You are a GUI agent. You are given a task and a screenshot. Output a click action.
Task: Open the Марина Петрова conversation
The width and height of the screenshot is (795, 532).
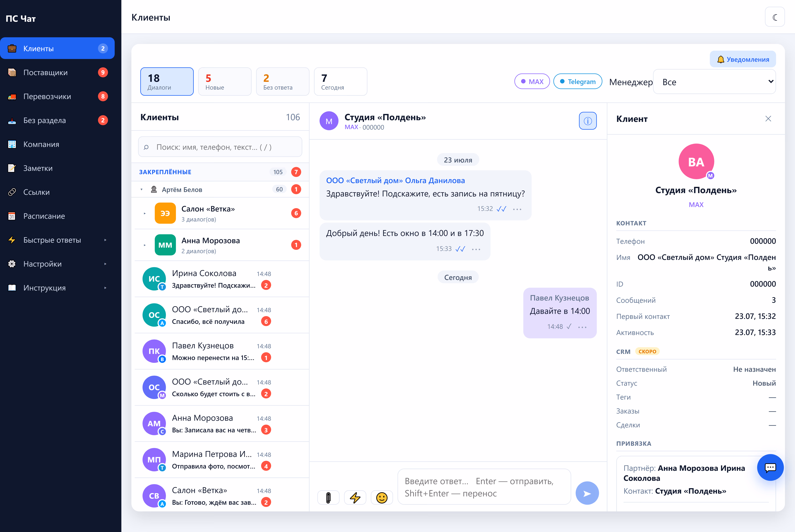[222, 460]
